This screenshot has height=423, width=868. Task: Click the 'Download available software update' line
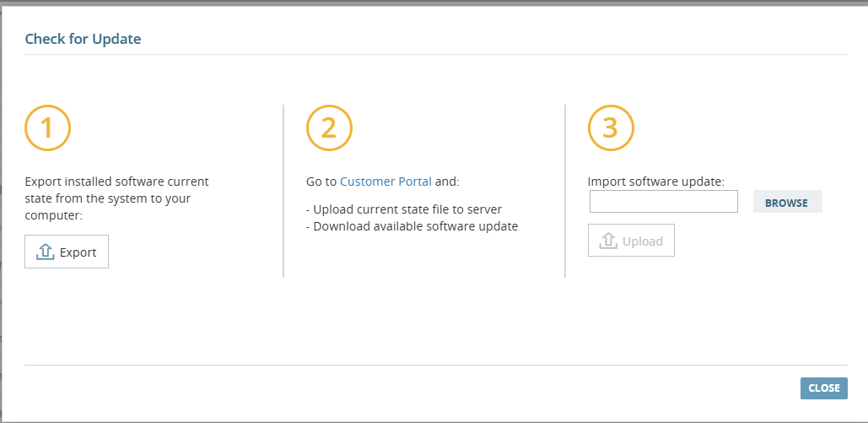coord(412,226)
